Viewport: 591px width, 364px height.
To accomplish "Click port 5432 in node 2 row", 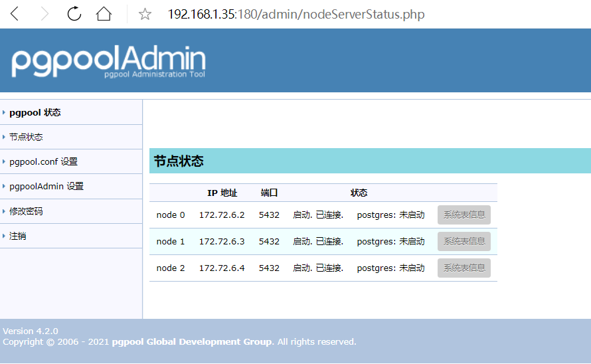I will tap(269, 268).
